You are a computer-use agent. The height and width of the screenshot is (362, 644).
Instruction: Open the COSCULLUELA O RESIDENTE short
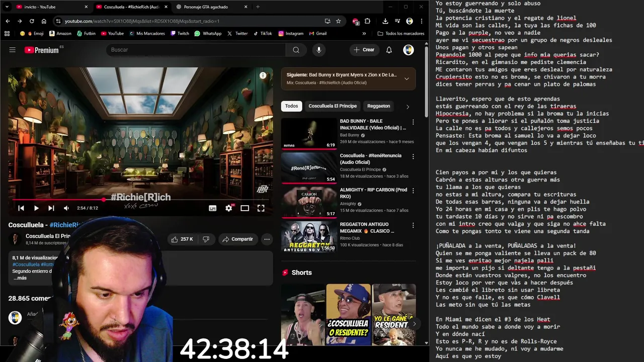point(348,315)
